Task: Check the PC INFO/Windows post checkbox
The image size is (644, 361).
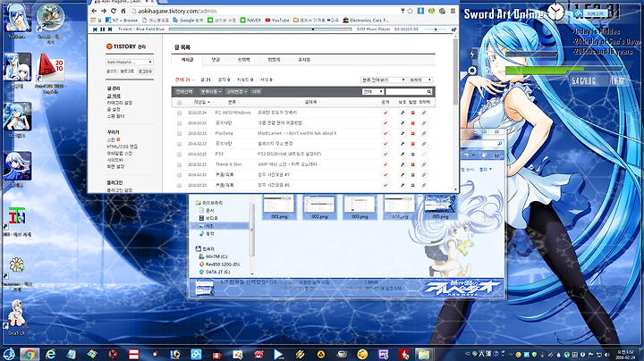Action: click(180, 113)
